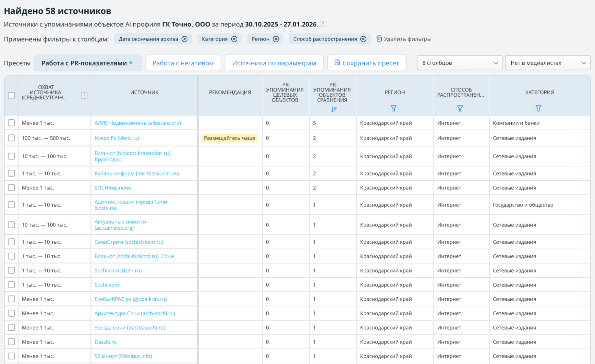595x364 pixels.
Task: Open 'АЛЛЕ Недвижимость (allestate.pro)' source link
Action: pos(138,123)
